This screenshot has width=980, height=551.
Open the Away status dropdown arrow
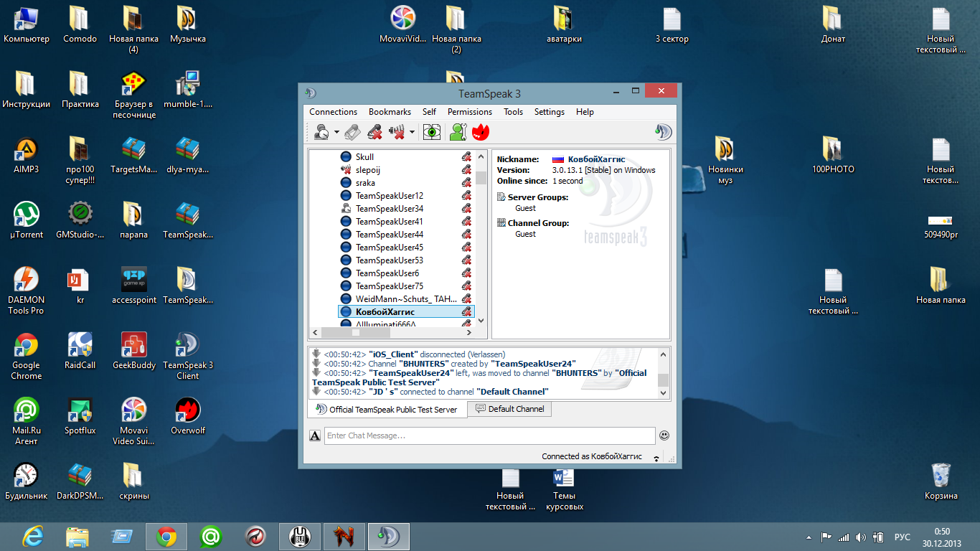pyautogui.click(x=336, y=132)
